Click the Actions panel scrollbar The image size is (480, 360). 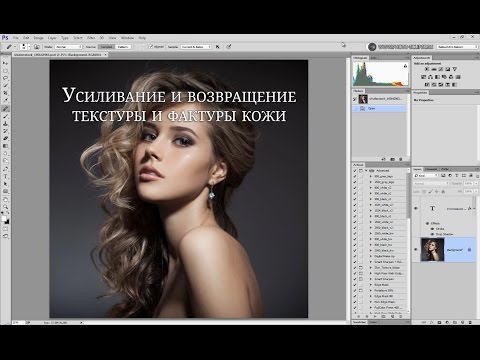[408, 195]
